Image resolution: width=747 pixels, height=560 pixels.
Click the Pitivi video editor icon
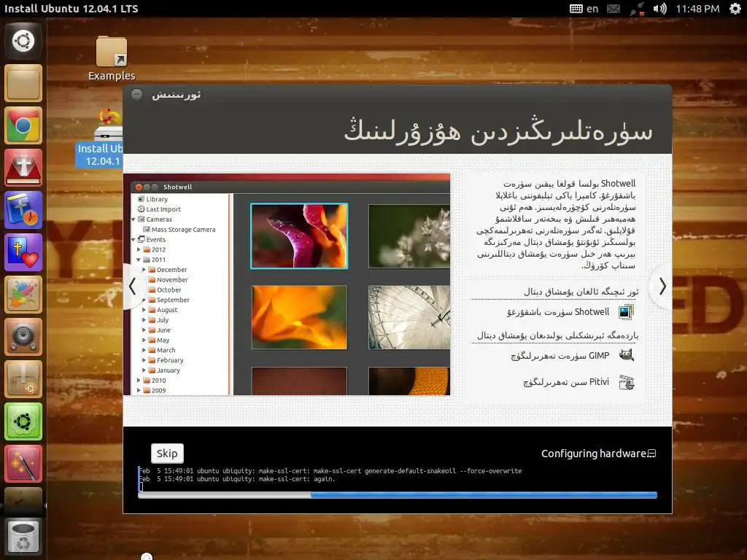coord(626,382)
